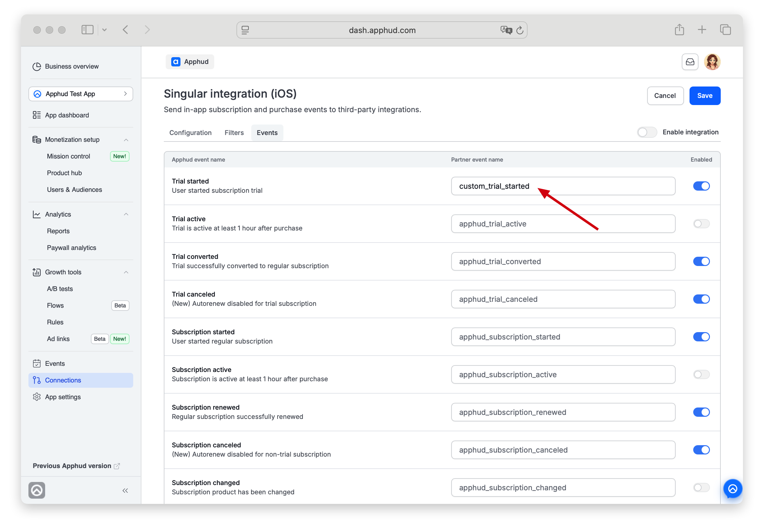
Task: Disable the Trial converted event toggle
Action: pos(701,261)
